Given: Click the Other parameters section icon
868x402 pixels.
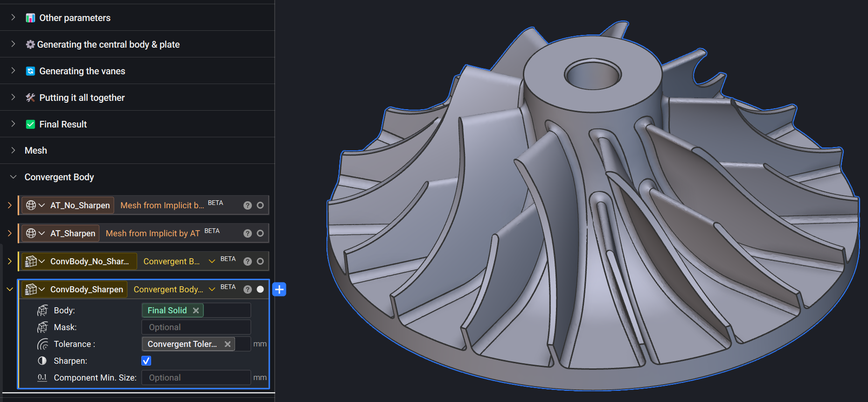Looking at the screenshot, I should pos(30,18).
